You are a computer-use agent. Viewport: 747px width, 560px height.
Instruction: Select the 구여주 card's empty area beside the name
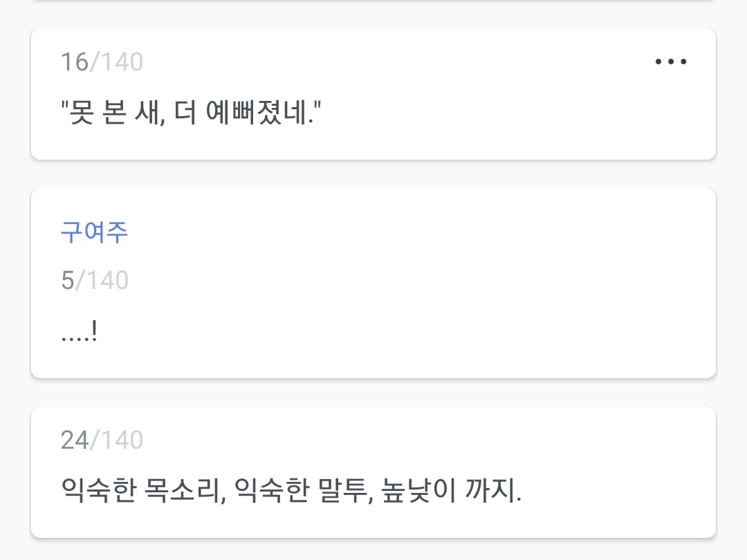(415, 232)
